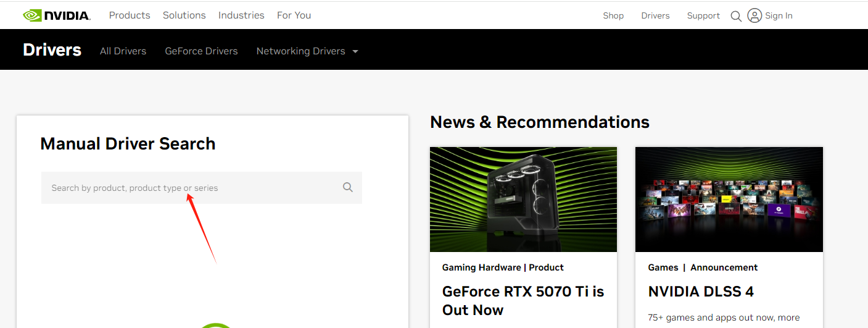The width and height of the screenshot is (868, 328).
Task: Open the site search magnifier icon
Action: (x=735, y=16)
